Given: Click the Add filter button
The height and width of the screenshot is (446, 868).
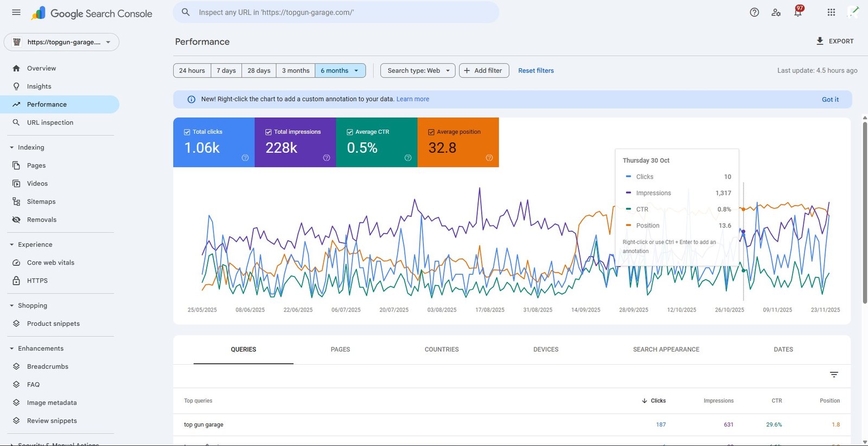Looking at the screenshot, I should click(x=483, y=70).
